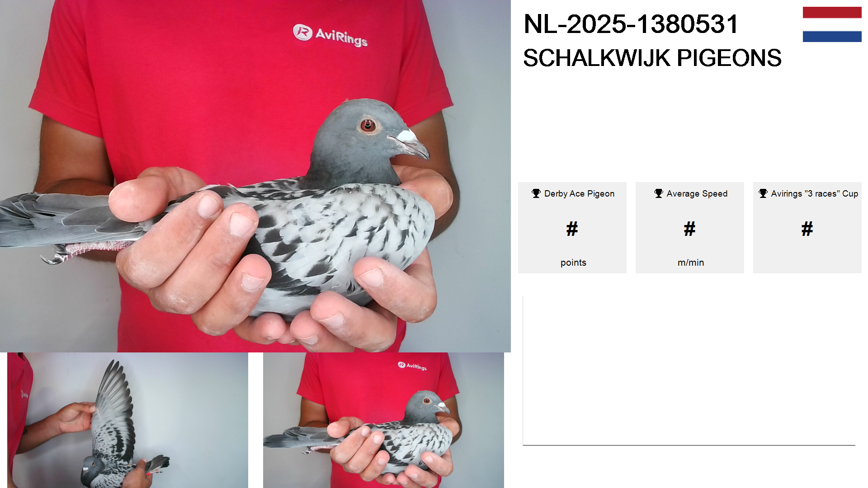
Task: Select the Average Speed stats card
Action: click(x=690, y=228)
